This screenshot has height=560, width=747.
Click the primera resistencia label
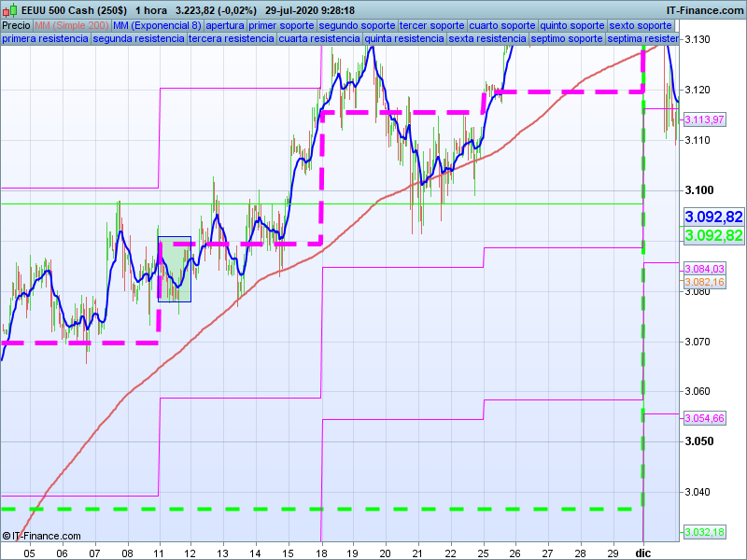pos(46,39)
